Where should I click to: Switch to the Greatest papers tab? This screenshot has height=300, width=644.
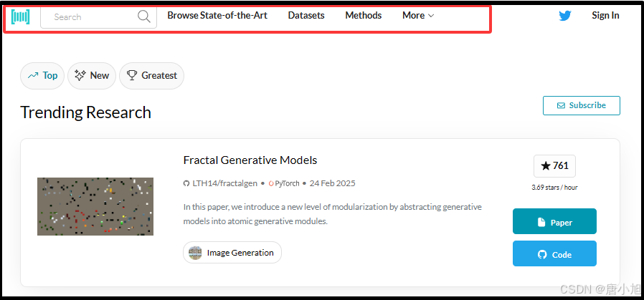pos(151,76)
